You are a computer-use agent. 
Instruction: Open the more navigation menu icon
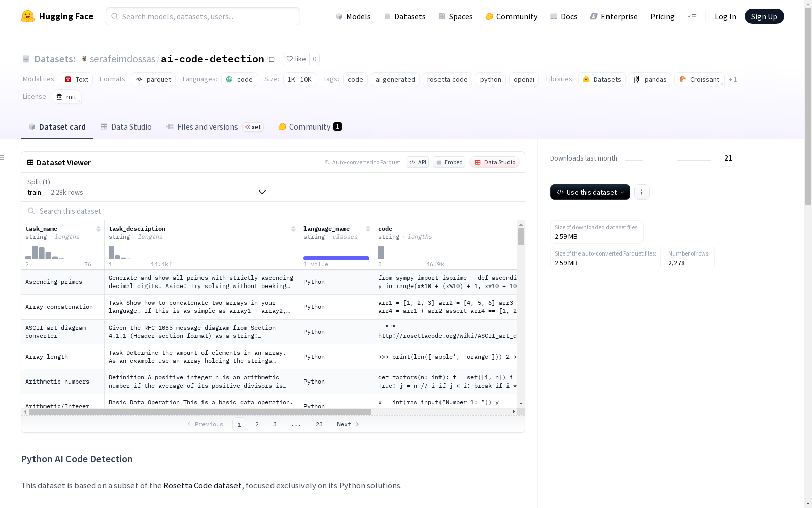tap(692, 16)
